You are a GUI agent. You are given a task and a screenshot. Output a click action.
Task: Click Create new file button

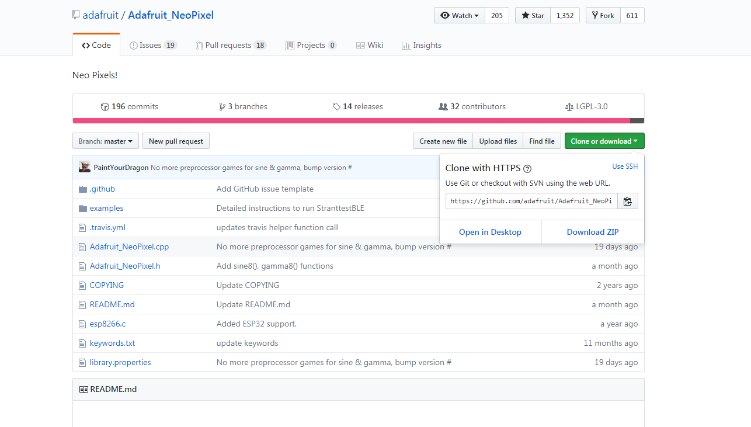(x=443, y=141)
